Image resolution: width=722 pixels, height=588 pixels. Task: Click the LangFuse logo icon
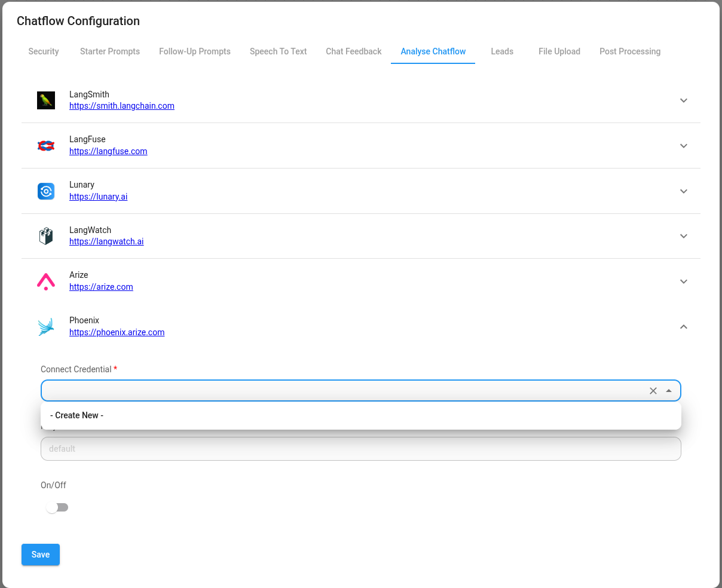coord(46,145)
